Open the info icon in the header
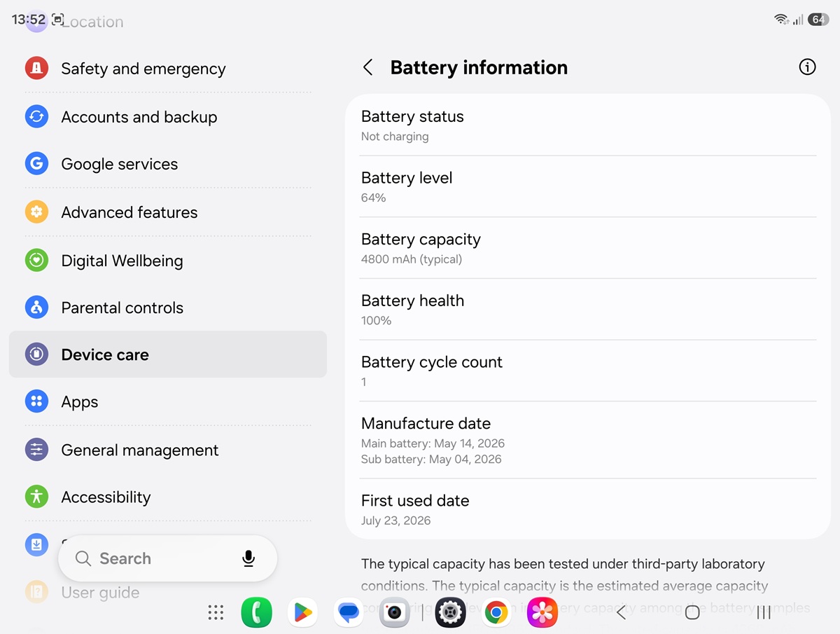 pos(807,67)
